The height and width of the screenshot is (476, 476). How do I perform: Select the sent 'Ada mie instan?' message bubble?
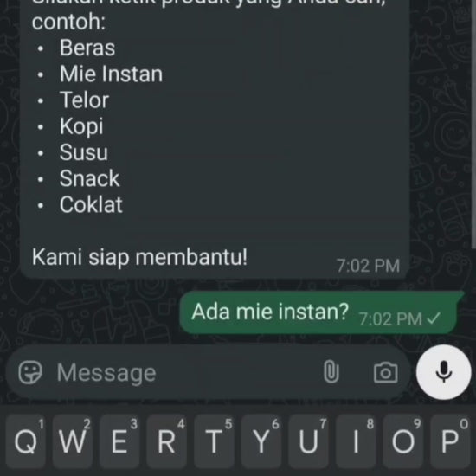322,312
